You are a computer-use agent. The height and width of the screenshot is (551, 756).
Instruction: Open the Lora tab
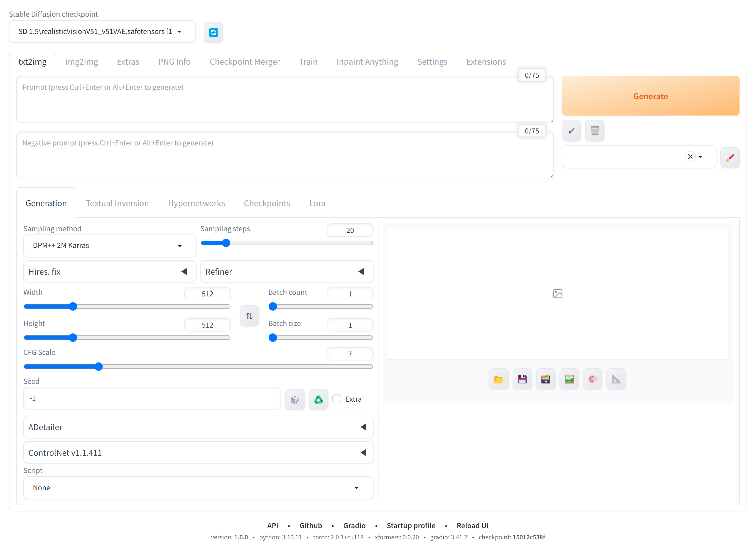317,203
